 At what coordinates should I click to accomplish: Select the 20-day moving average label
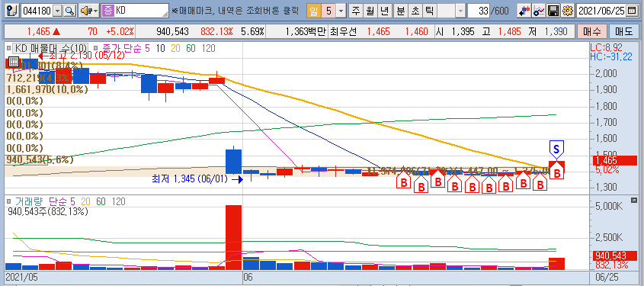click(x=175, y=49)
